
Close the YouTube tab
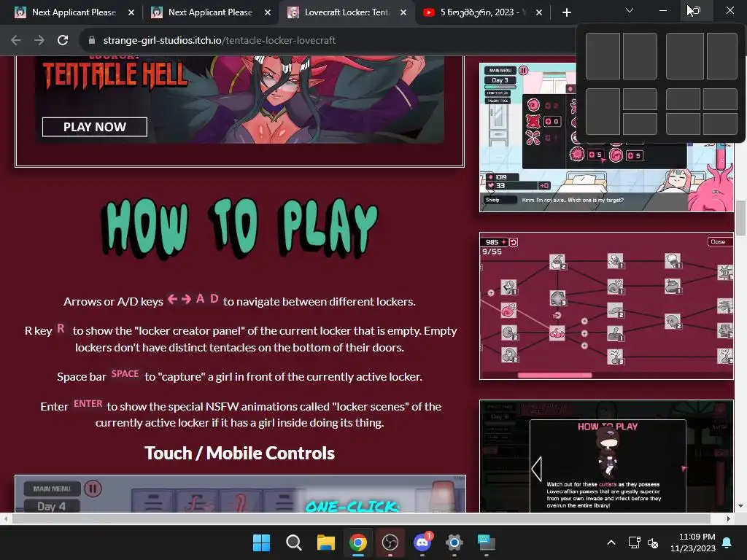(539, 12)
